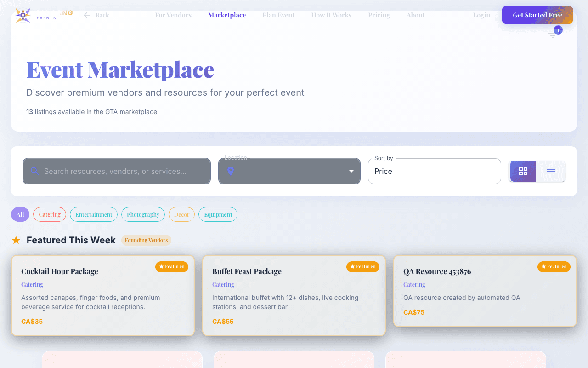Click the Get Started Free button
The width and height of the screenshot is (588, 368).
(537, 15)
